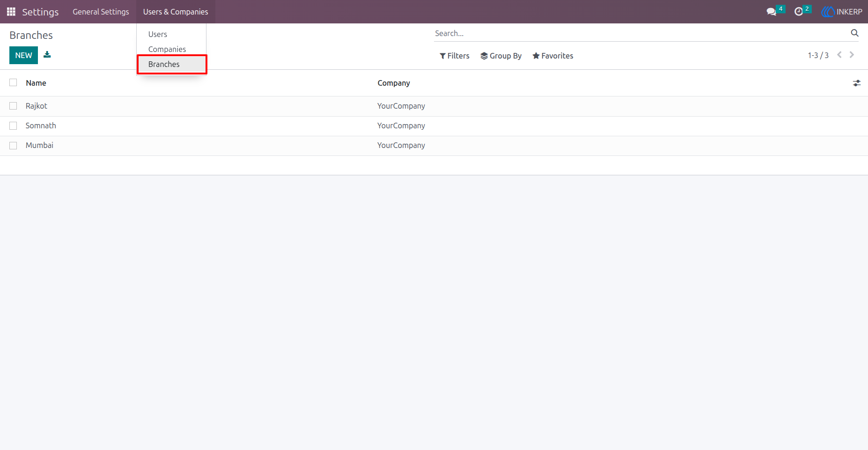
Task: Click the Settings app title
Action: [x=40, y=12]
